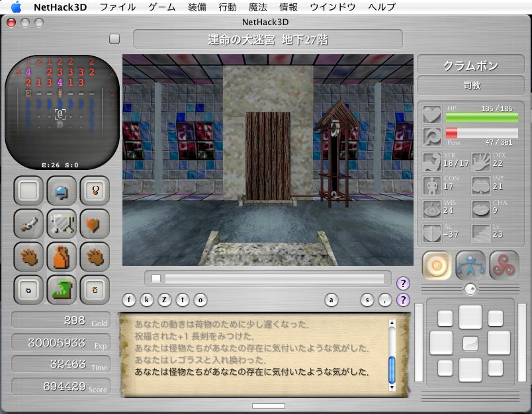Click the red triple spiral icon
Viewport: 532px width, 414px height.
504,265
